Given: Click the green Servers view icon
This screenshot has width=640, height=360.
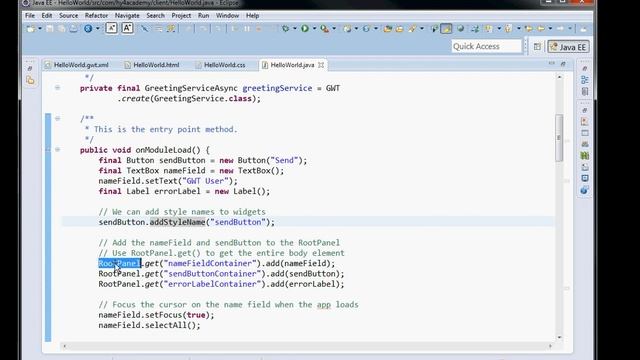Looking at the screenshot, I should point(584,156).
